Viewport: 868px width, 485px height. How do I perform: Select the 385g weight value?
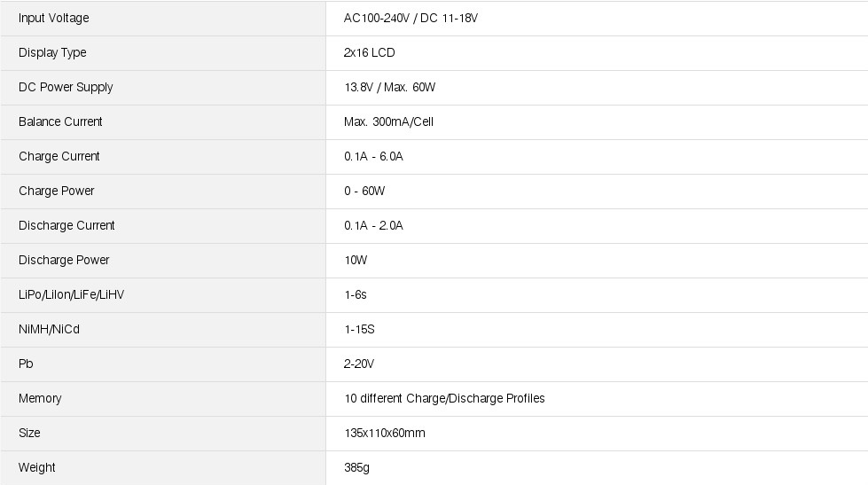[x=356, y=467]
